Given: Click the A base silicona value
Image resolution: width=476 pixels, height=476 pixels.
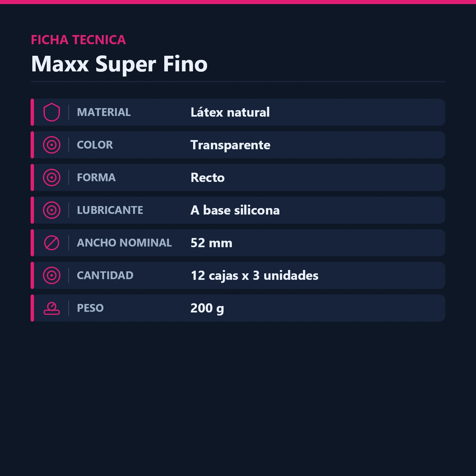Looking at the screenshot, I should (x=235, y=210).
